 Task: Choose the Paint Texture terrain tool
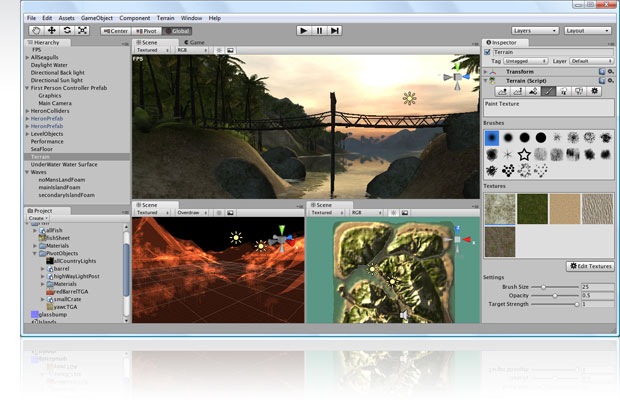tap(548, 91)
